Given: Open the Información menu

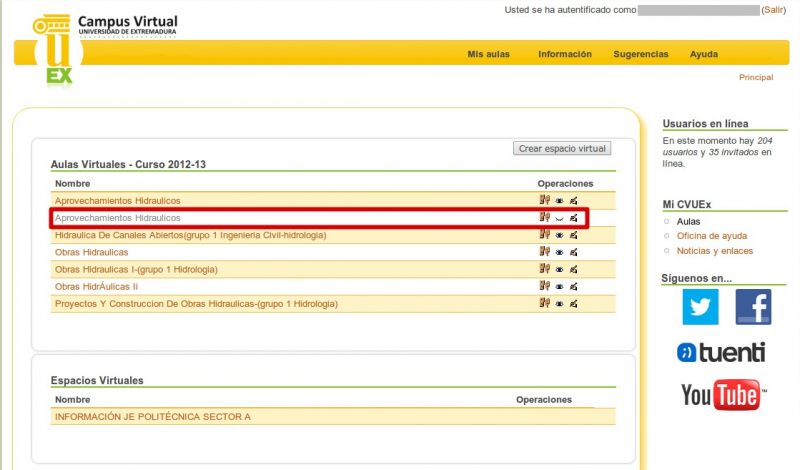Looking at the screenshot, I should [565, 54].
